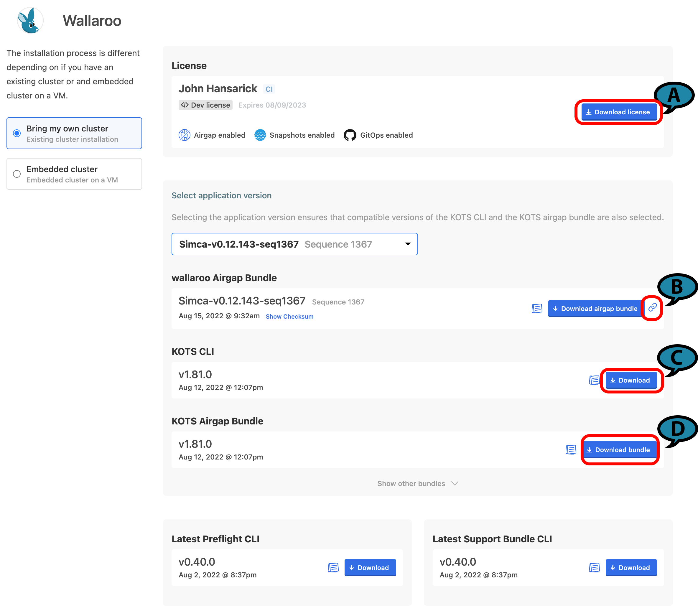Open release notes icon for Latest Preflight CLI
Viewport: 698px width, 616px height.
(333, 567)
